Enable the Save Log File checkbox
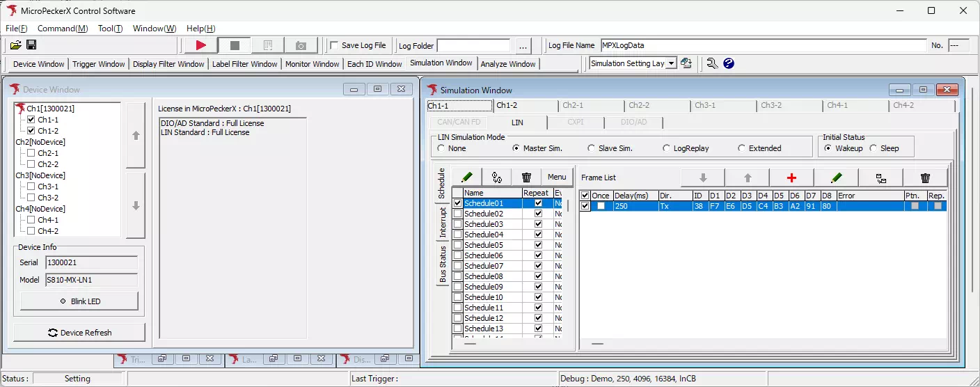This screenshot has width=980, height=387. point(334,45)
